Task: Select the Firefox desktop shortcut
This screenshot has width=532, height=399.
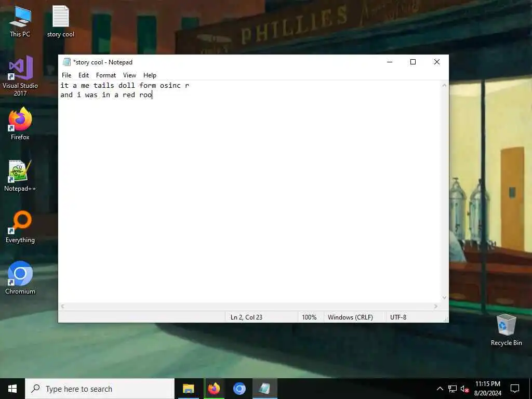Action: [x=20, y=124]
